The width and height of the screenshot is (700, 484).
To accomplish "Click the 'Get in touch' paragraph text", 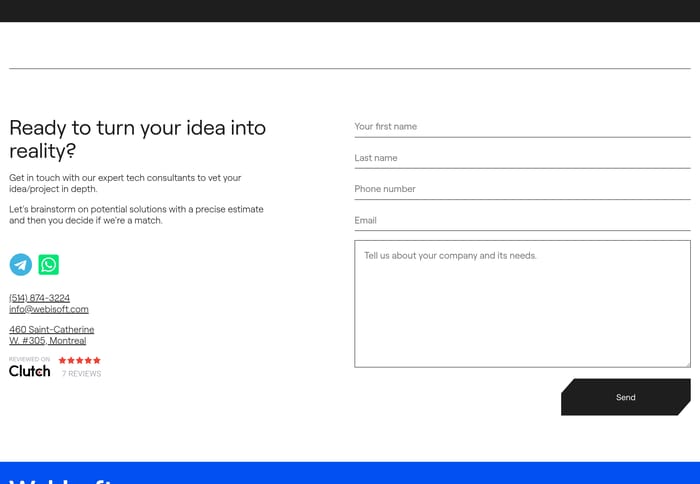I will point(125,183).
